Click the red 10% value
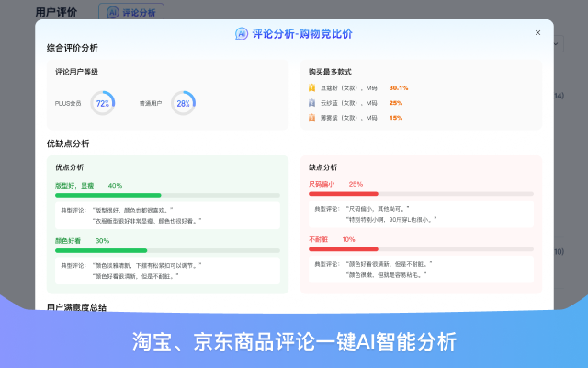Screen dimensions: 588x368 tap(348, 239)
